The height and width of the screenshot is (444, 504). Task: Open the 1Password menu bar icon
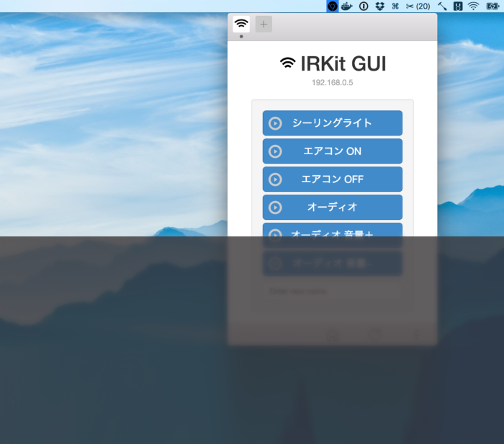[x=364, y=6]
